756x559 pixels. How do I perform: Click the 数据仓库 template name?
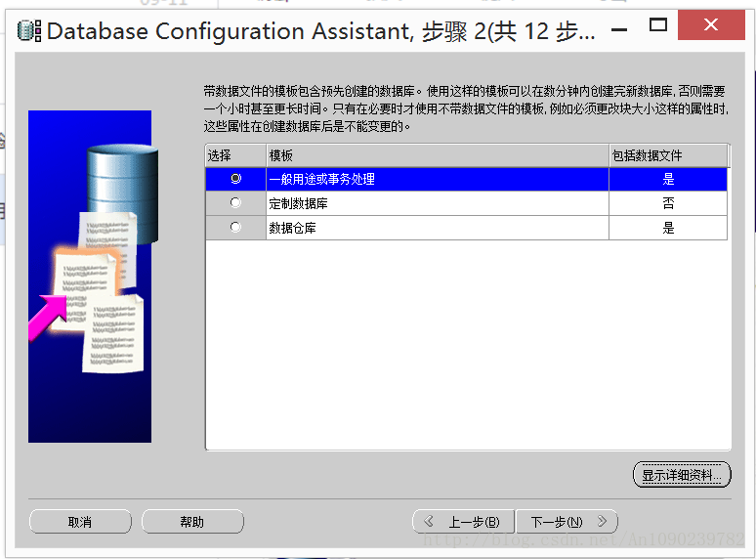293,228
